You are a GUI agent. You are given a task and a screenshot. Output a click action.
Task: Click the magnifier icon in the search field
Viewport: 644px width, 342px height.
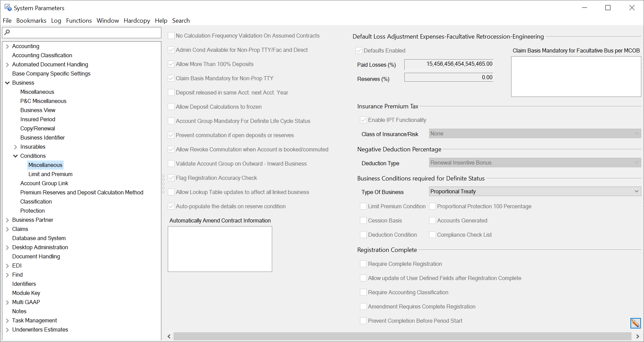(7, 33)
